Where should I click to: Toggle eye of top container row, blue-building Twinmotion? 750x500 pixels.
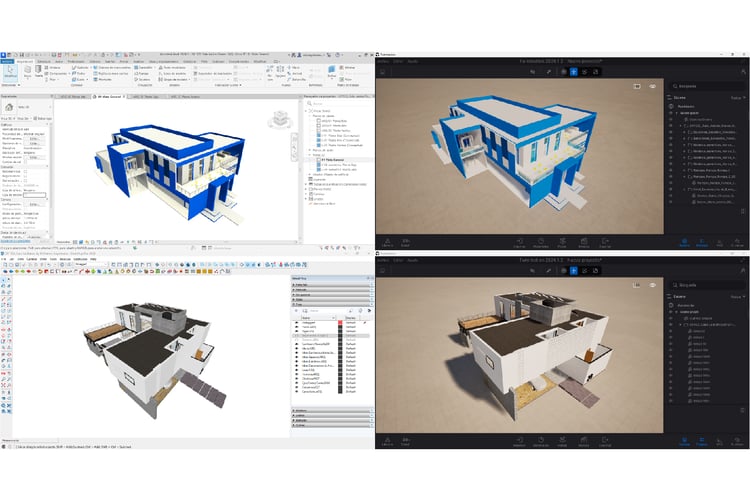[x=671, y=113]
